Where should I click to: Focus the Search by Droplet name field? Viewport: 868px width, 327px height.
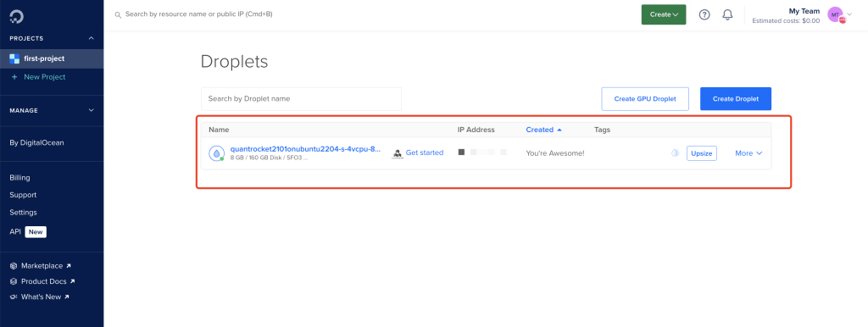(301, 99)
